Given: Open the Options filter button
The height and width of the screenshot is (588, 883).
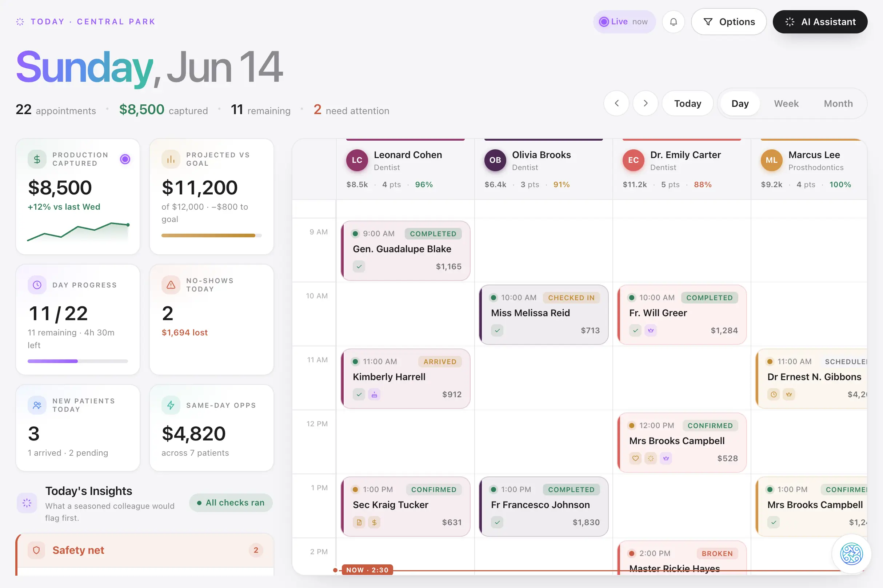Looking at the screenshot, I should tap(728, 22).
